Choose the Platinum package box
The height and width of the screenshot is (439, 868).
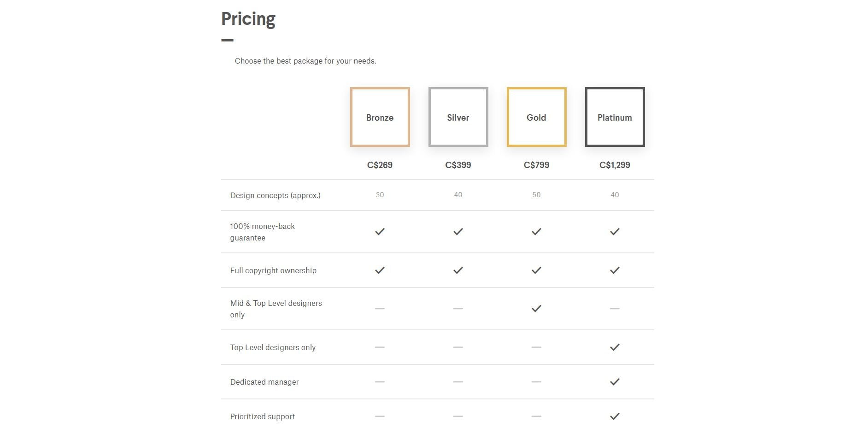click(x=615, y=117)
